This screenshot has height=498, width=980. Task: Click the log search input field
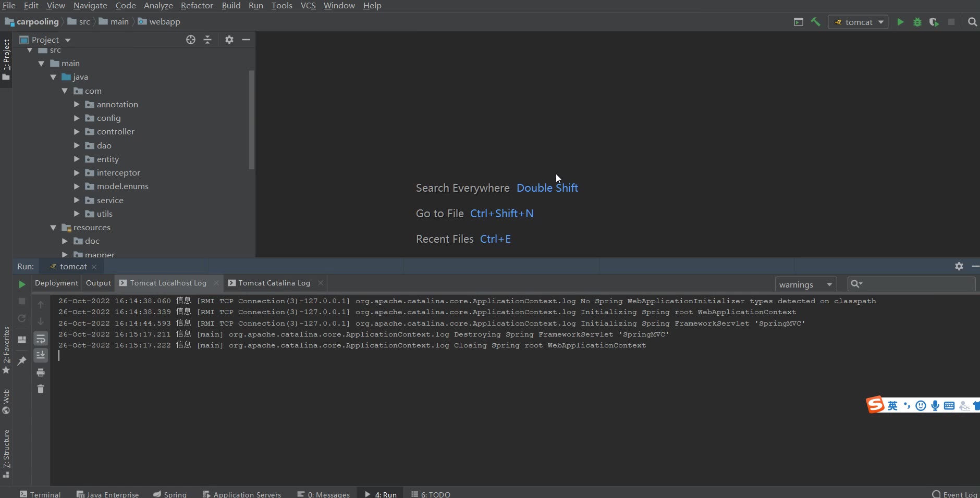coord(917,284)
